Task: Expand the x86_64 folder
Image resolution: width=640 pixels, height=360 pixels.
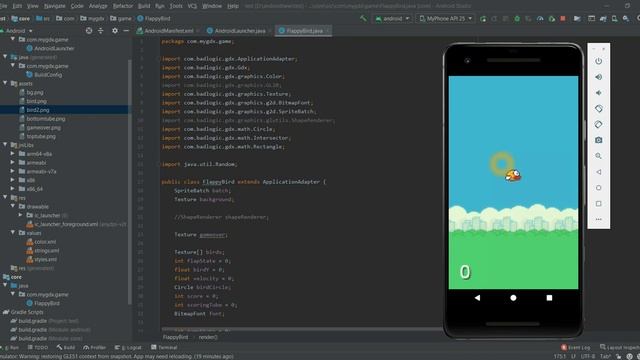Action: click(13, 189)
